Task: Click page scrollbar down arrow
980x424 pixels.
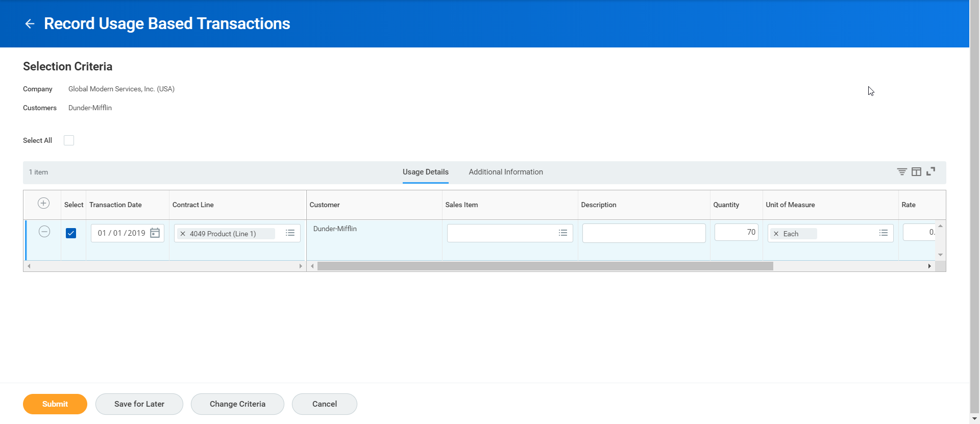Action: tap(974, 418)
